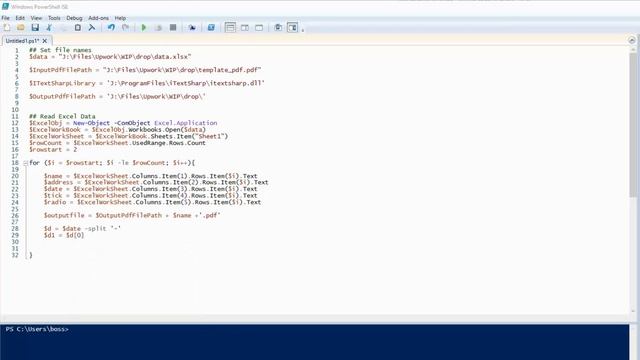Open a script with the folder icon

(21, 28)
